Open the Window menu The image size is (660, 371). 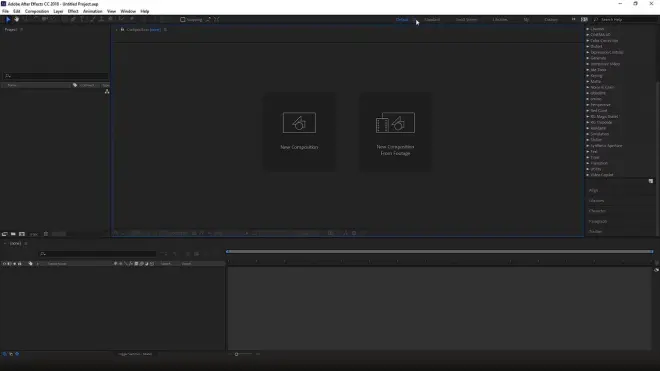[x=128, y=11]
